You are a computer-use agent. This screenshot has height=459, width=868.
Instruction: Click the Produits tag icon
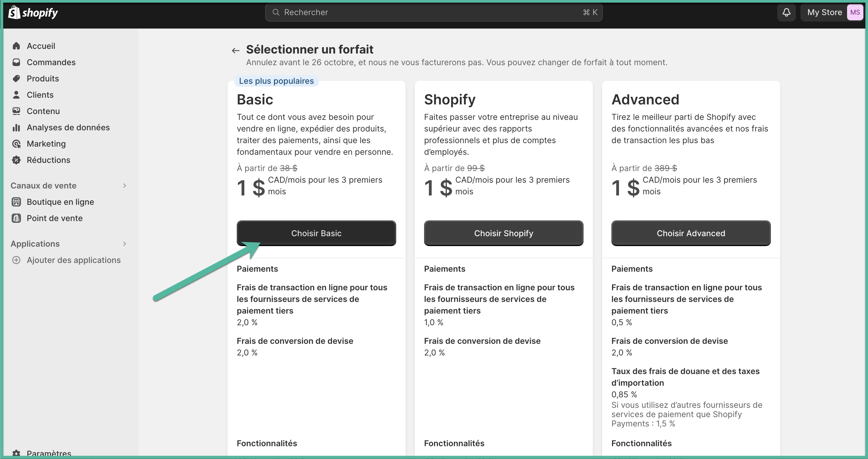pos(16,79)
